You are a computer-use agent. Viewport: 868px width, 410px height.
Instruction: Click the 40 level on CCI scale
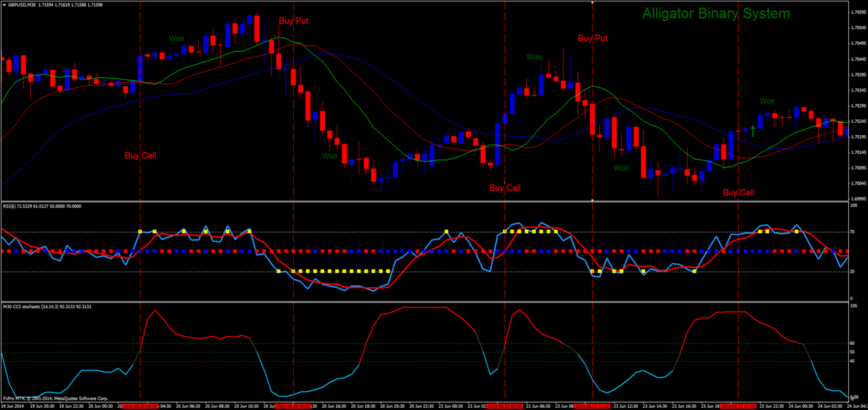pos(853,360)
